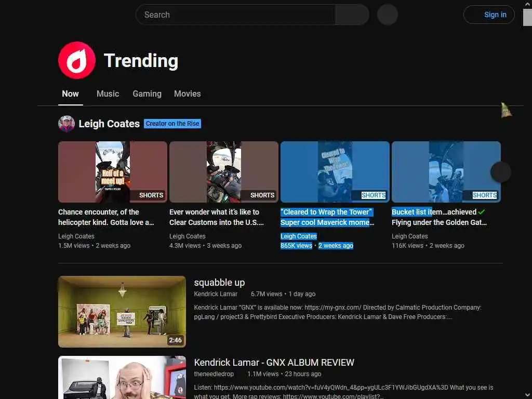
Task: Click the red Trending flame icon
Action: [x=77, y=60]
